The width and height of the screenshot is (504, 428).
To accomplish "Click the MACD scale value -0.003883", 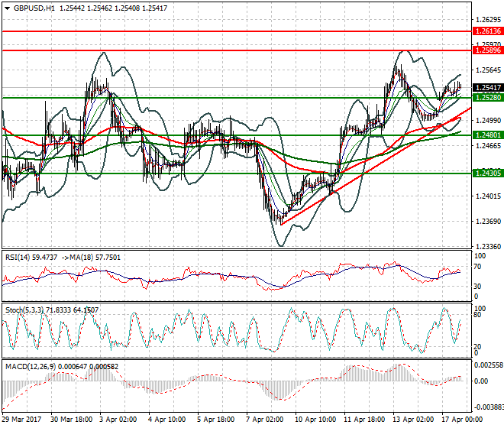I will pos(489,407).
